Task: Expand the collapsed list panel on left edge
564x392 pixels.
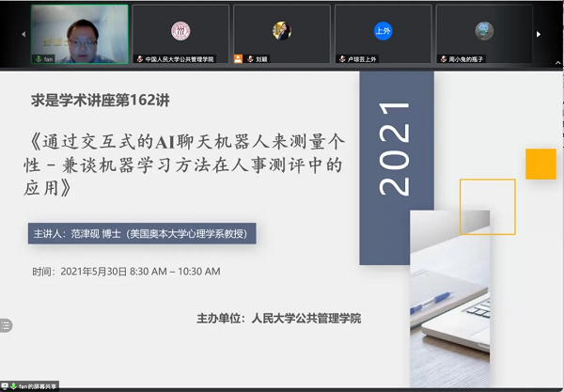Action: [6, 325]
